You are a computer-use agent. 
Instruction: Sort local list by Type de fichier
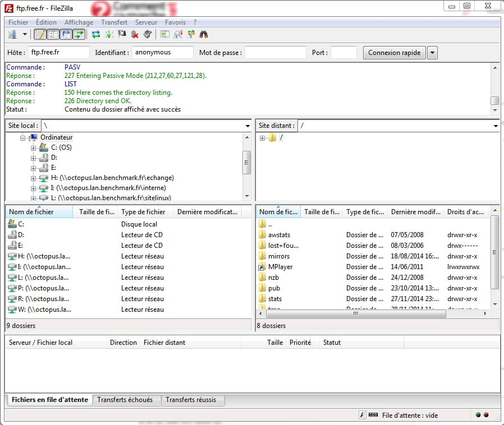click(x=145, y=212)
